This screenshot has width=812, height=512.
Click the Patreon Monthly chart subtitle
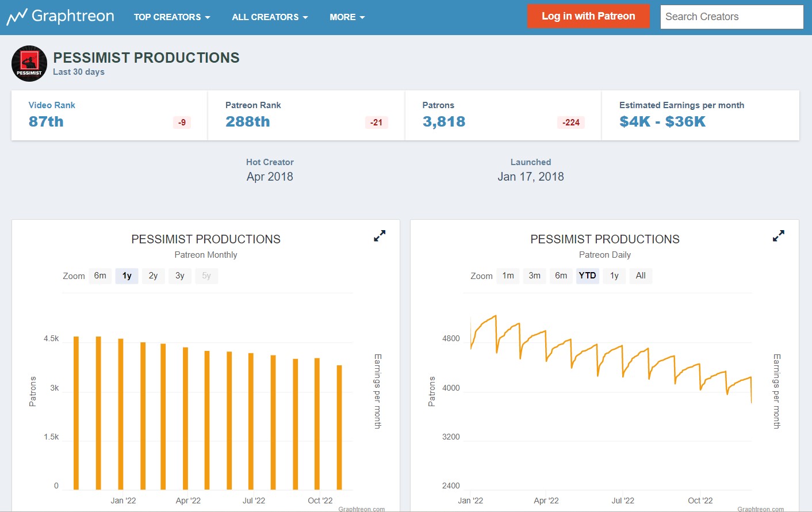(206, 255)
